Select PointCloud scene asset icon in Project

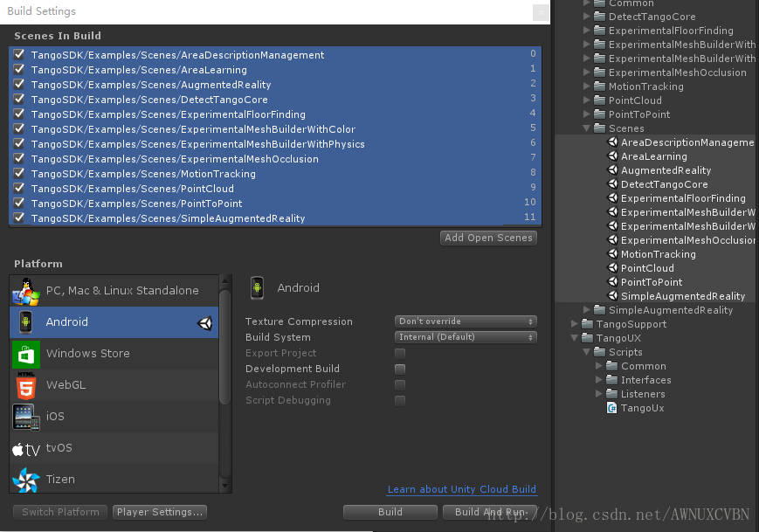tap(613, 268)
